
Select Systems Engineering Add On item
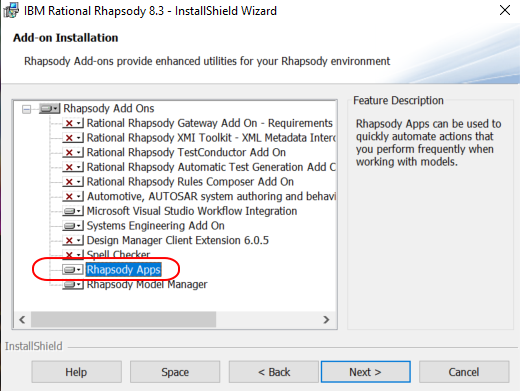click(155, 226)
